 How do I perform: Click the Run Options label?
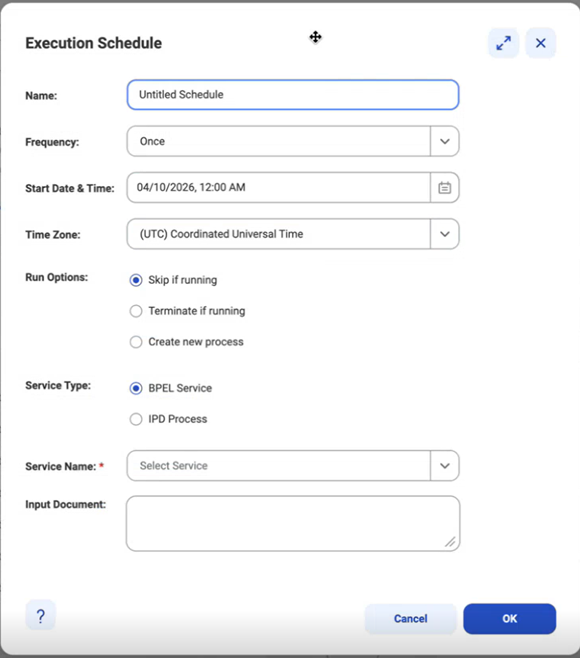coord(57,277)
